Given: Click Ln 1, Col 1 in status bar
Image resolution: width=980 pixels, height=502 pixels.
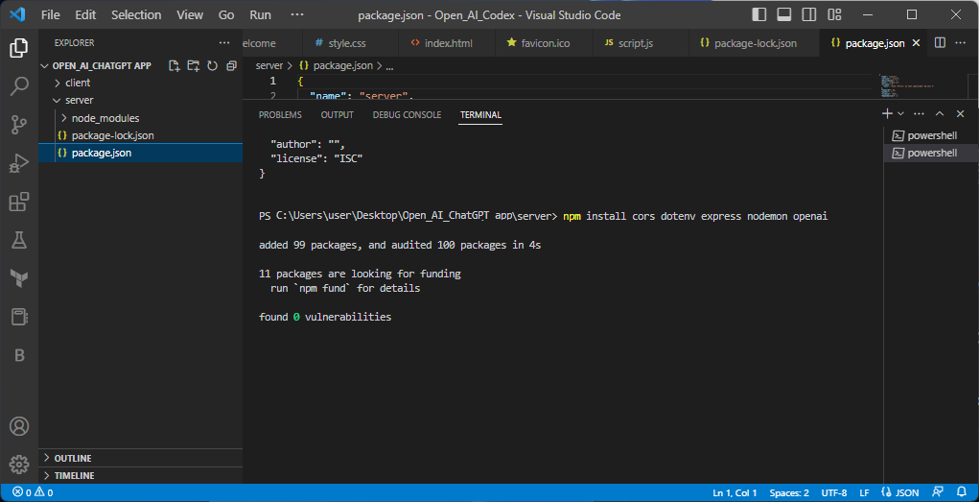Looking at the screenshot, I should tap(735, 492).
